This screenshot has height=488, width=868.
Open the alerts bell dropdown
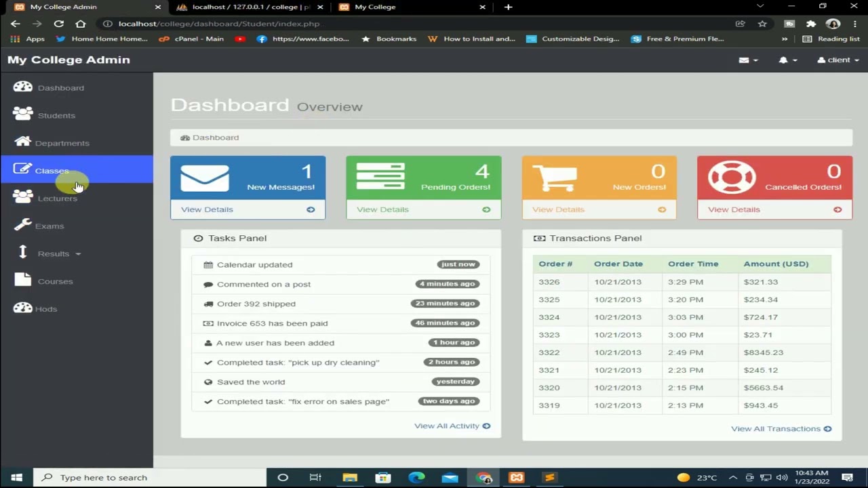point(788,60)
